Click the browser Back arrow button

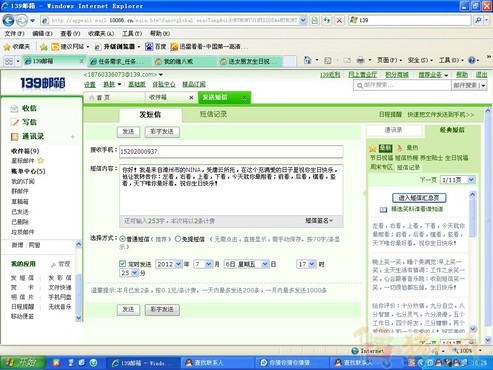click(x=8, y=21)
